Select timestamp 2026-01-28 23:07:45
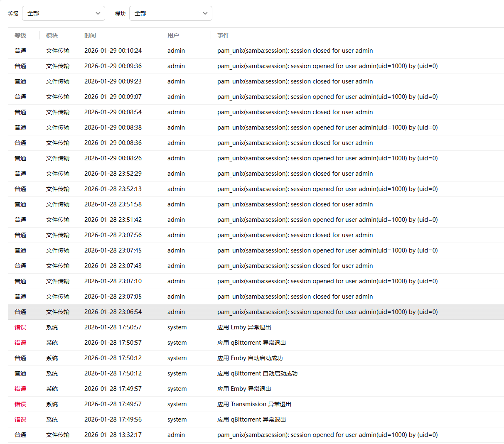 (113, 250)
